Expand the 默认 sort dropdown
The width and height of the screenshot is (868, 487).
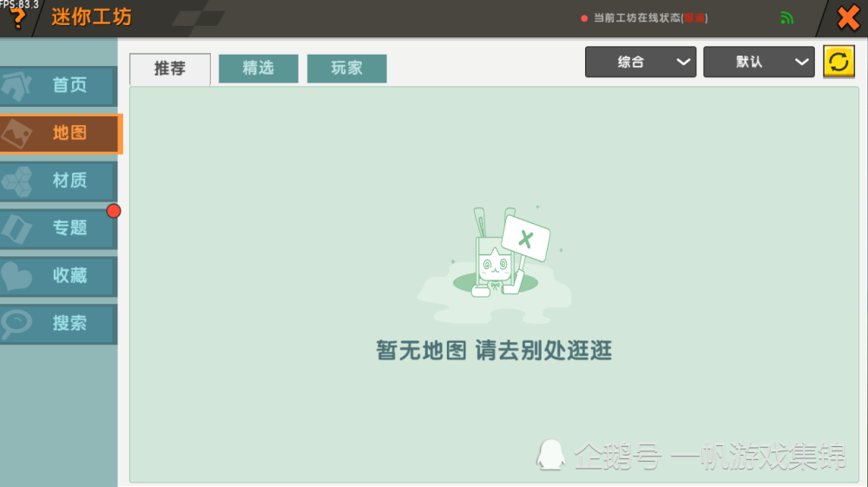[x=759, y=62]
